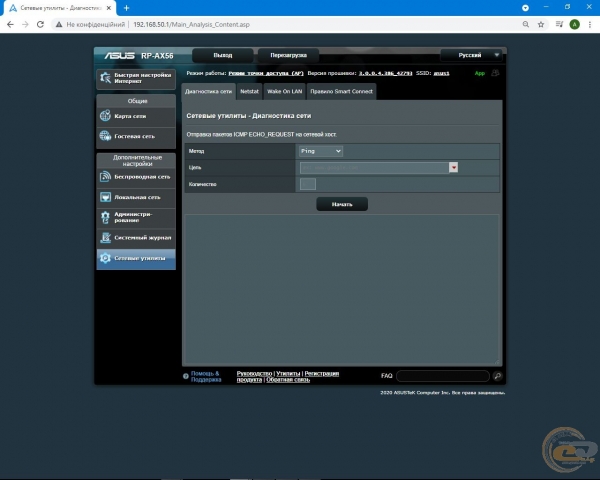Open the Руководство link
Screen dimensions: 600x480
[254, 373]
